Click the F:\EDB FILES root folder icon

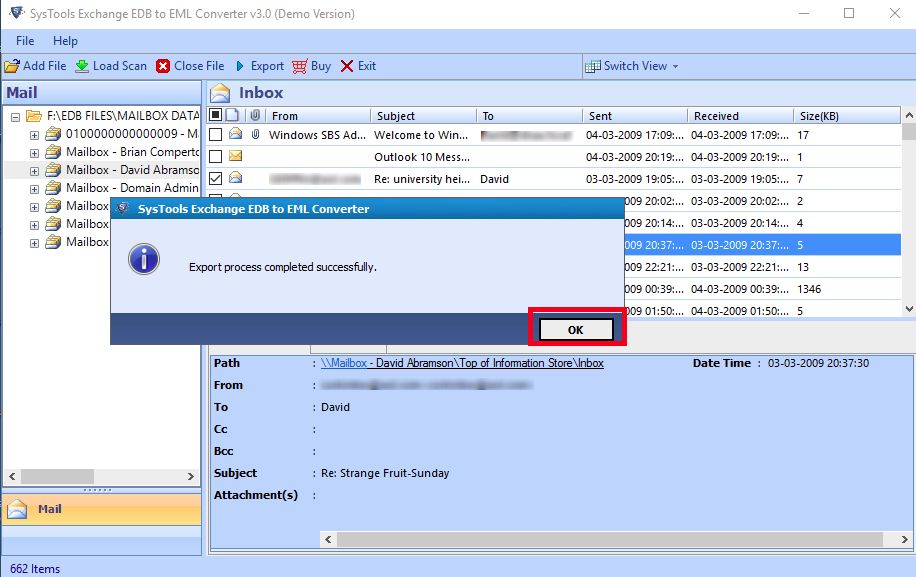click(34, 116)
